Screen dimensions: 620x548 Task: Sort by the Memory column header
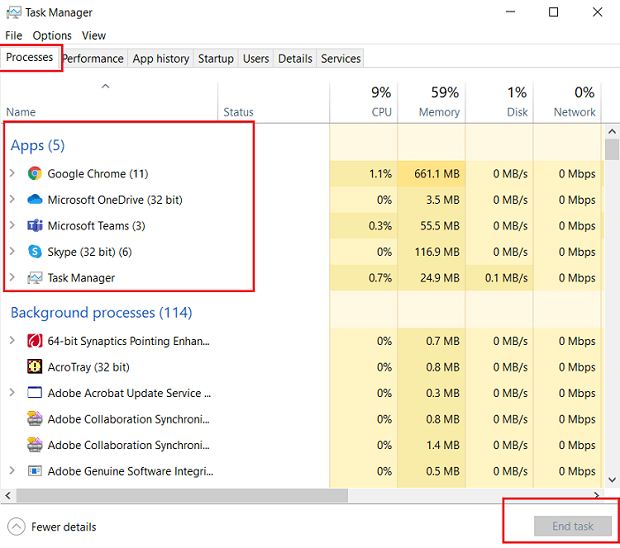431,101
